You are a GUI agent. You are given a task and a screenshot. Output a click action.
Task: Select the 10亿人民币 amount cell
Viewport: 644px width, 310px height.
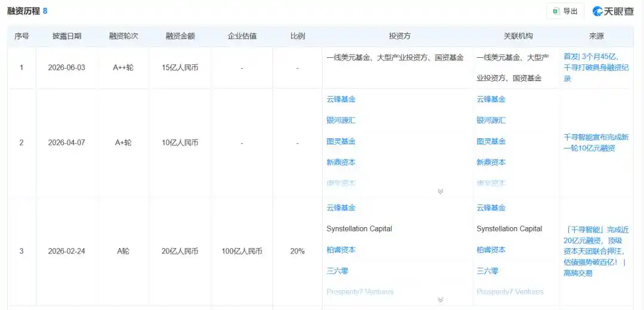[x=180, y=143]
